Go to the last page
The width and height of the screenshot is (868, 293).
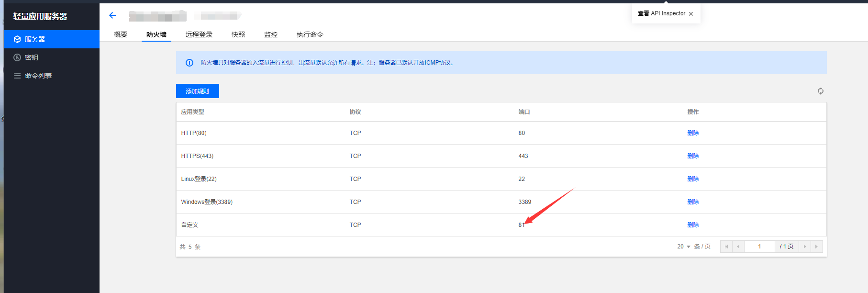pos(817,247)
